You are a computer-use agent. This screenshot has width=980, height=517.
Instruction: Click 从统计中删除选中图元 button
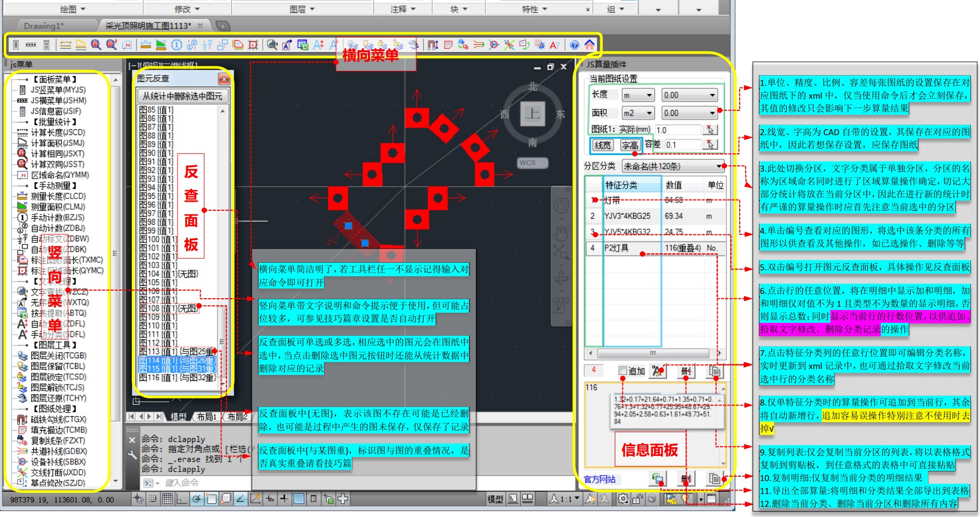182,96
